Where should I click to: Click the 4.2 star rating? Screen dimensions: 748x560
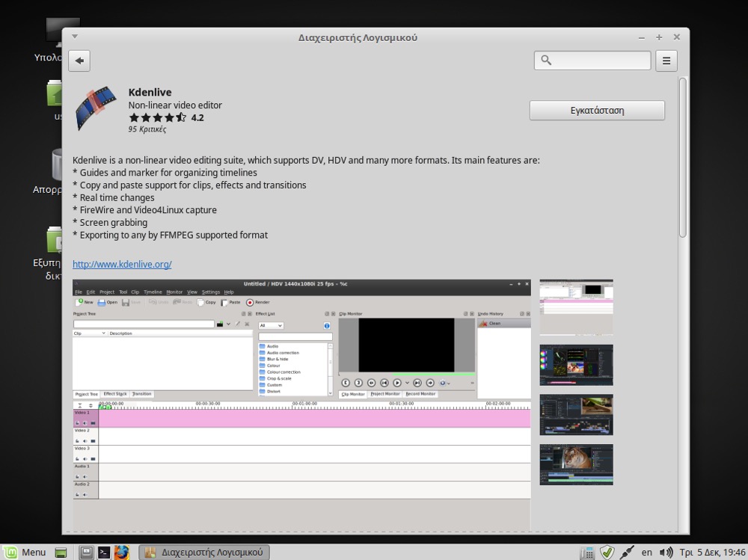pos(166,118)
